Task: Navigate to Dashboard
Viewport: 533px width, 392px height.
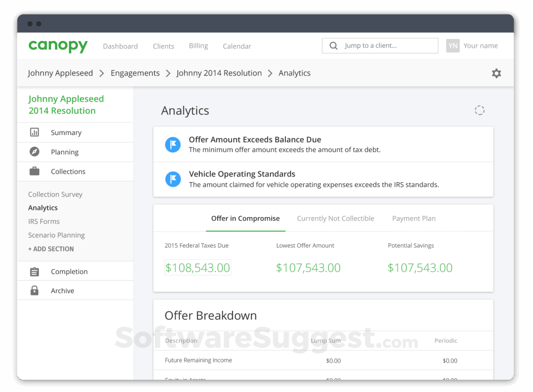Action: (120, 46)
